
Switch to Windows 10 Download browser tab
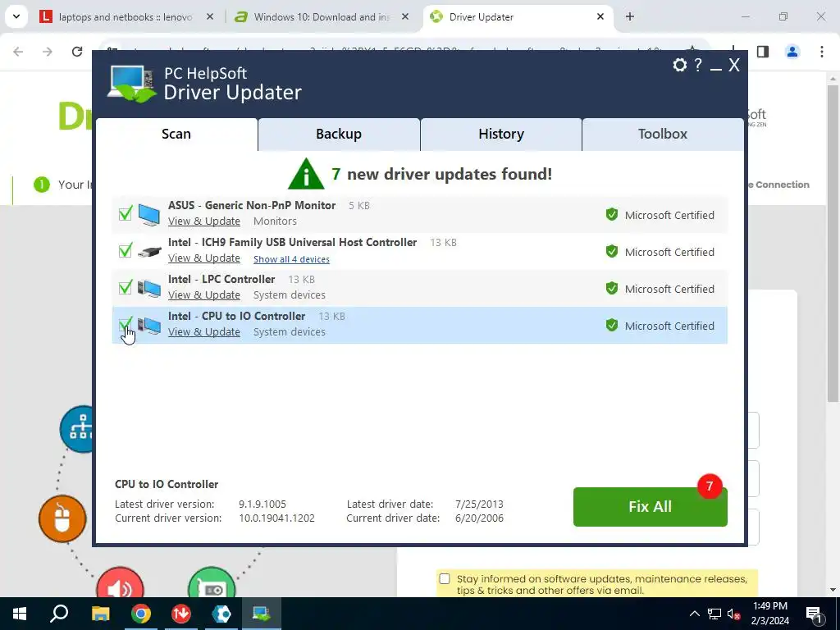coord(322,17)
